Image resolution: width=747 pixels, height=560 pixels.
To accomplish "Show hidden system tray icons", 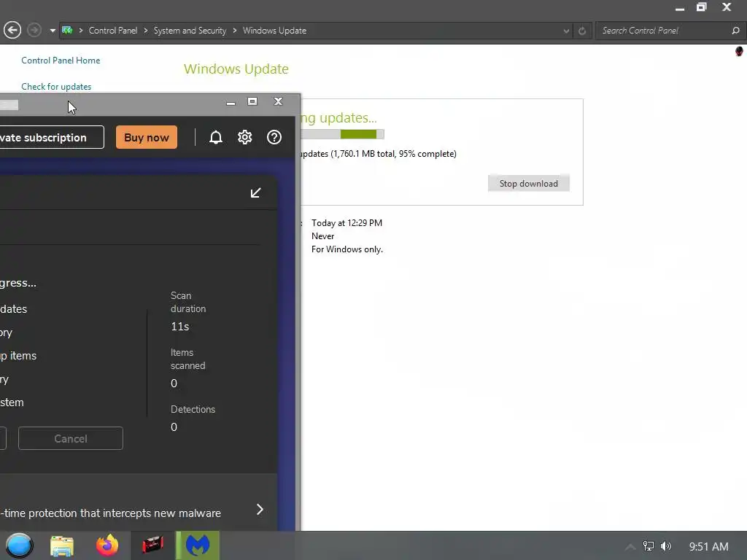I will (630, 547).
